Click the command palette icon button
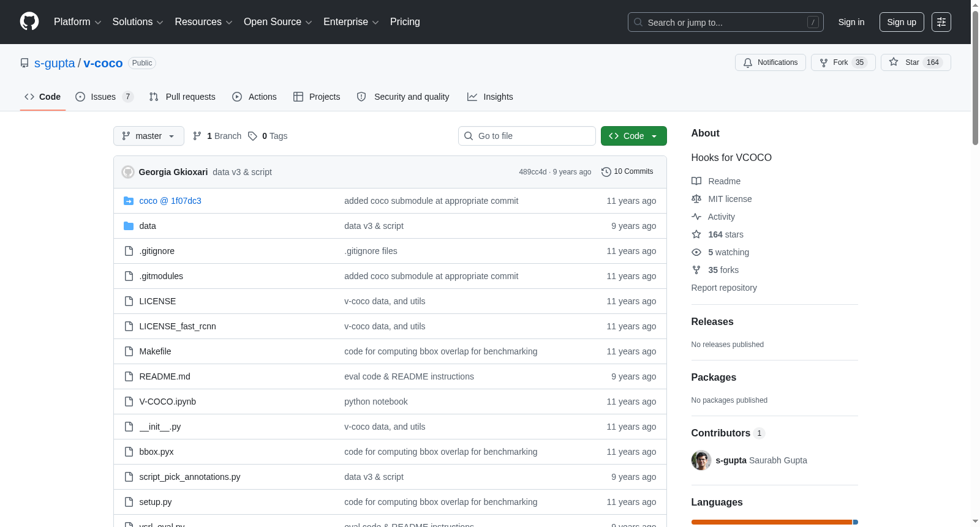 pyautogui.click(x=941, y=22)
